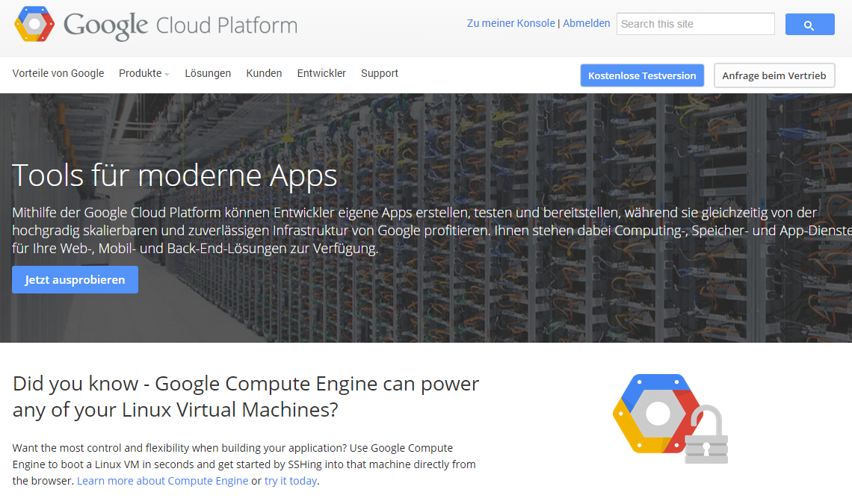The height and width of the screenshot is (504, 852).
Task: Click the Anfrage beim Vertrieb button
Action: click(x=774, y=75)
